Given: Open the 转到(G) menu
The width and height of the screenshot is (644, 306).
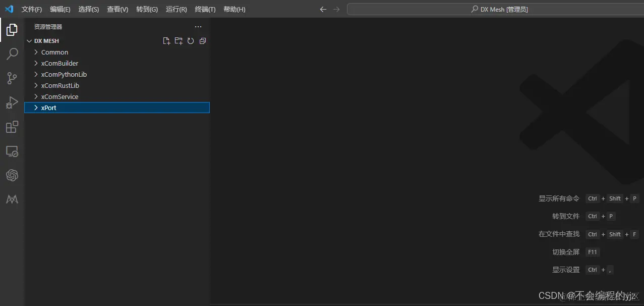Looking at the screenshot, I should [147, 10].
